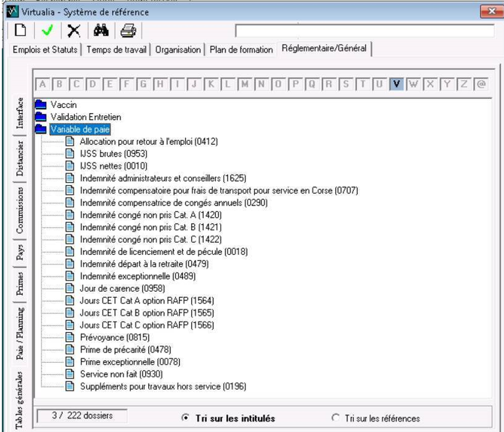Click the document icon beside Prévoyance (0815)
Image resolution: width=504 pixels, height=432 pixels.
point(71,337)
